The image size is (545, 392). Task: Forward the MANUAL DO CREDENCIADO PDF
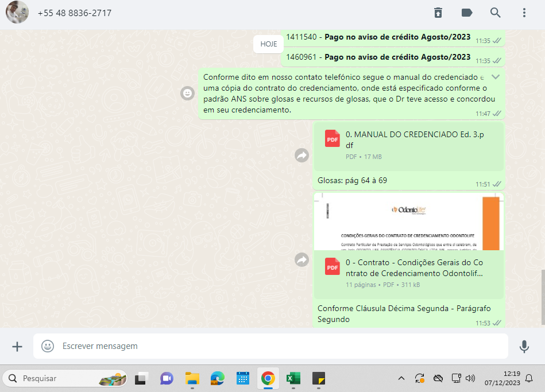tap(302, 155)
